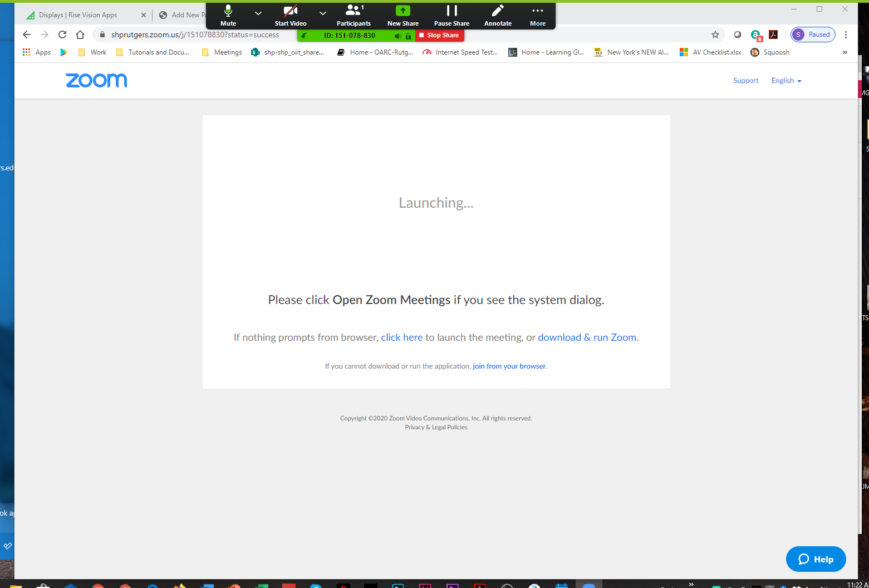Click the address bar URL field

click(195, 35)
